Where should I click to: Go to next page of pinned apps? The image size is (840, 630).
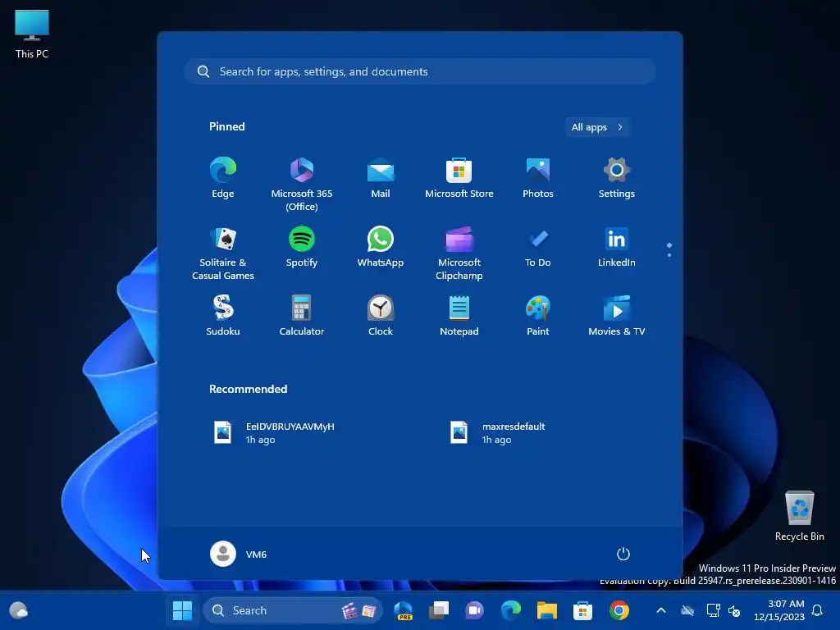pyautogui.click(x=669, y=255)
